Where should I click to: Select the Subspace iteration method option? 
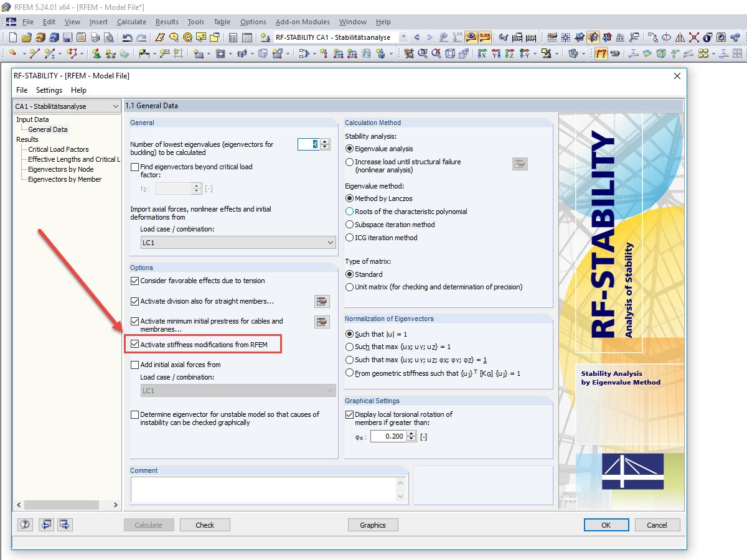[x=349, y=225]
